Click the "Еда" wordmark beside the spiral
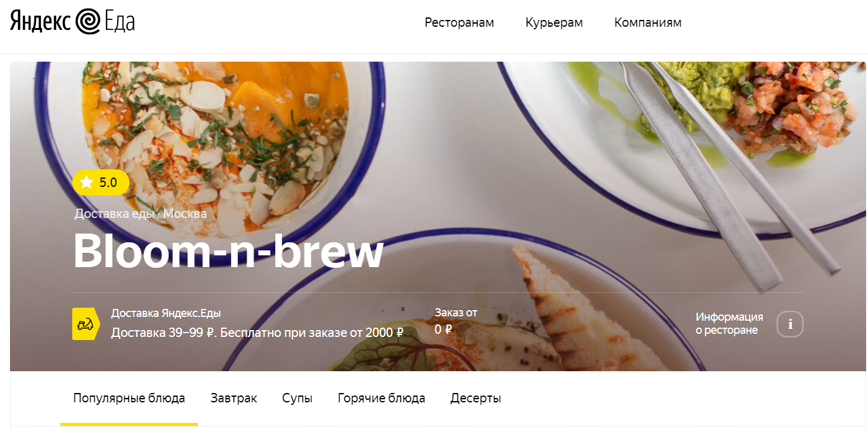 pos(119,22)
